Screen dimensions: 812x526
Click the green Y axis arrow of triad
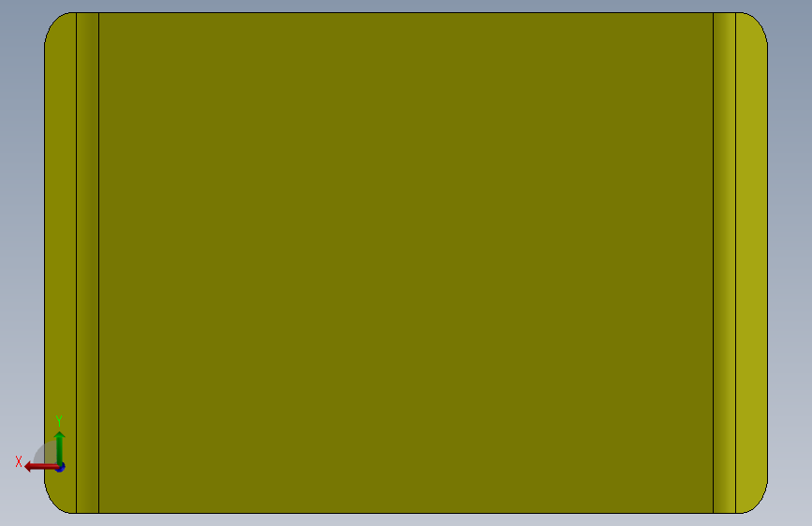(x=60, y=447)
